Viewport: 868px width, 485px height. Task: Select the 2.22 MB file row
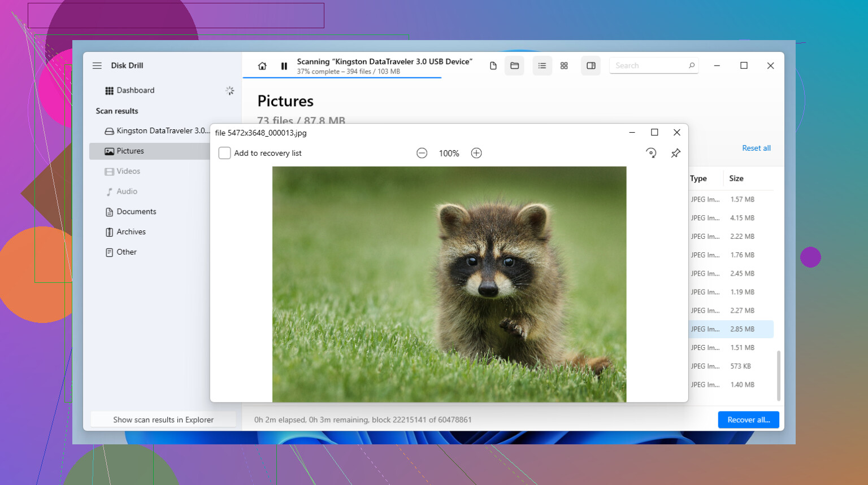pyautogui.click(x=731, y=237)
